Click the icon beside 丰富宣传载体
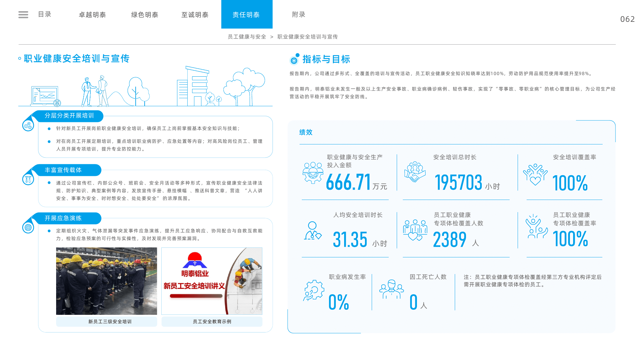 point(28,179)
